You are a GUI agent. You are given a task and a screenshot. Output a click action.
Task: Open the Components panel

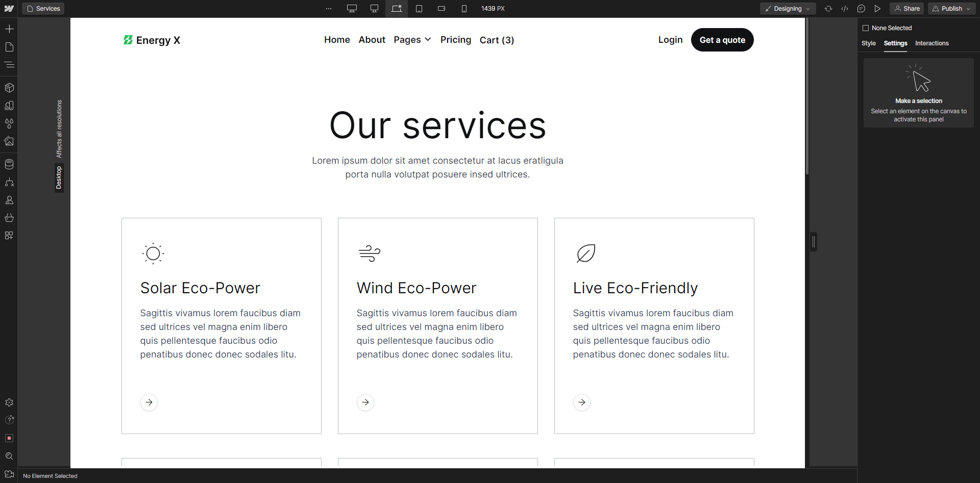(9, 88)
